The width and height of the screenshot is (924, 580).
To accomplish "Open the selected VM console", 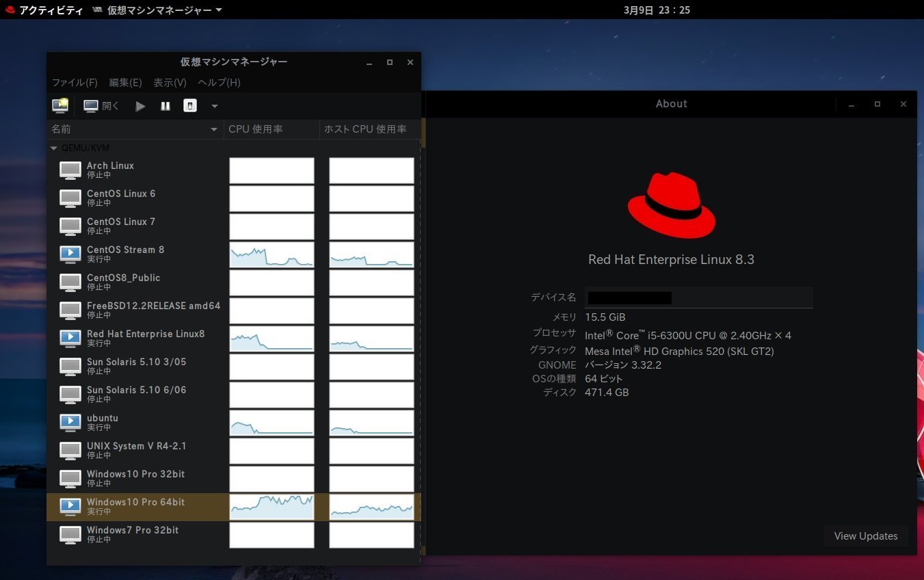I will tap(101, 106).
